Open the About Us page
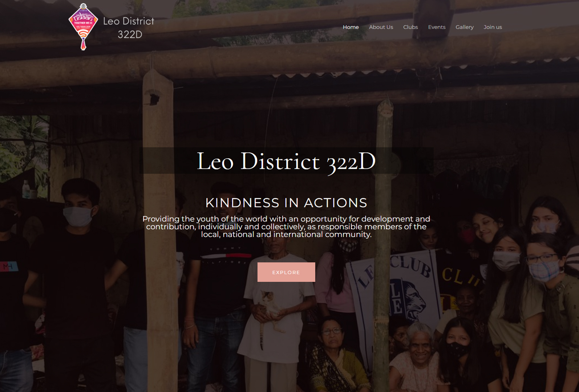This screenshot has width=579, height=392. pos(381,27)
